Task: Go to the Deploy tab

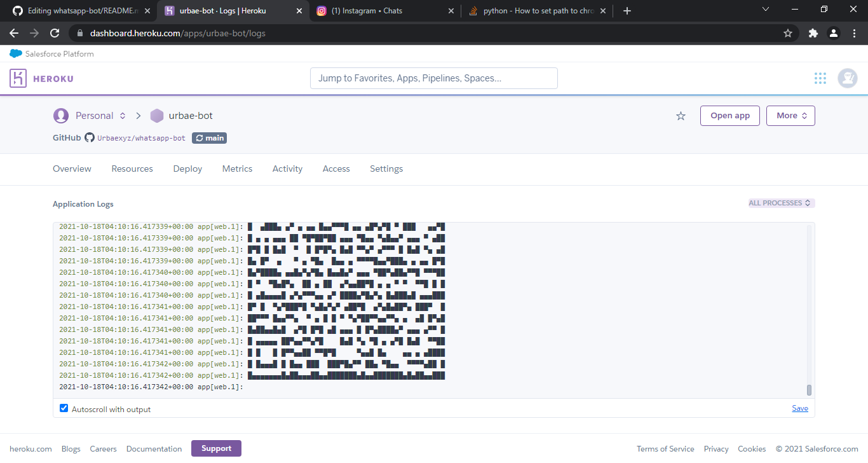Action: [187, 169]
